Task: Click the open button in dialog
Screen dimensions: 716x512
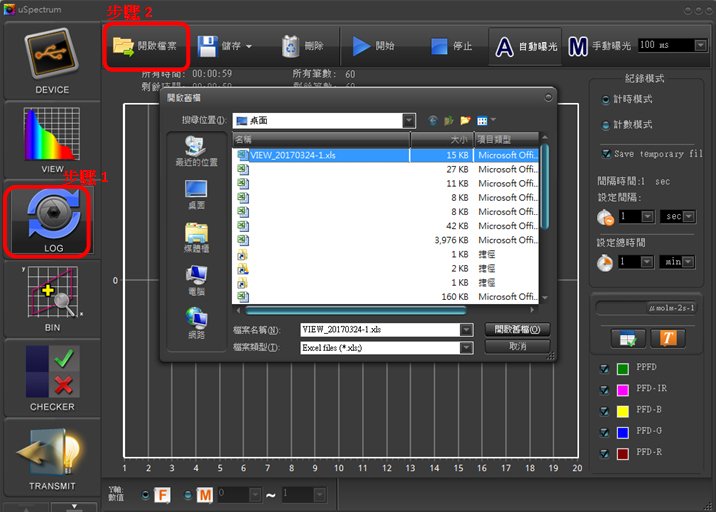Action: coord(517,329)
